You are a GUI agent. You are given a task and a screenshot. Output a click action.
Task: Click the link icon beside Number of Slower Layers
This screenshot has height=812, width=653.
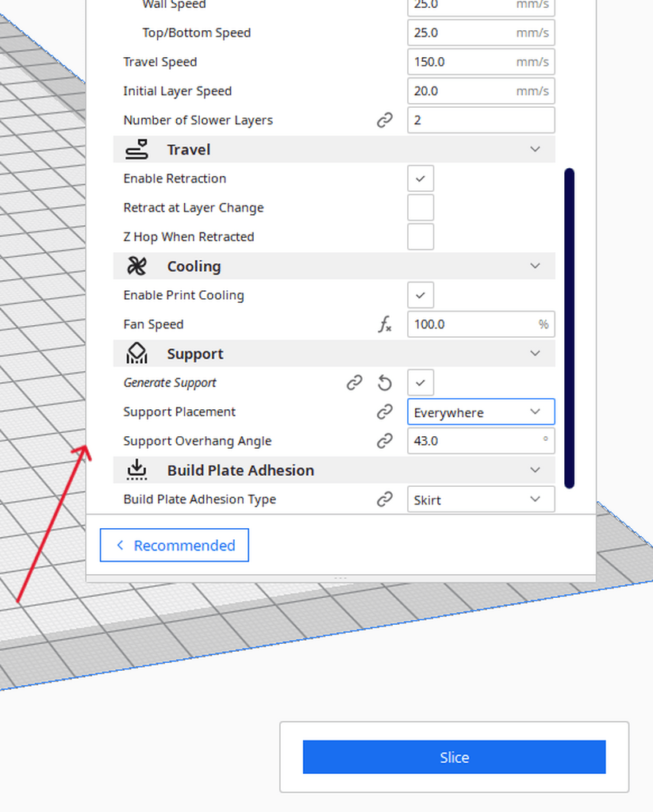pyautogui.click(x=385, y=121)
